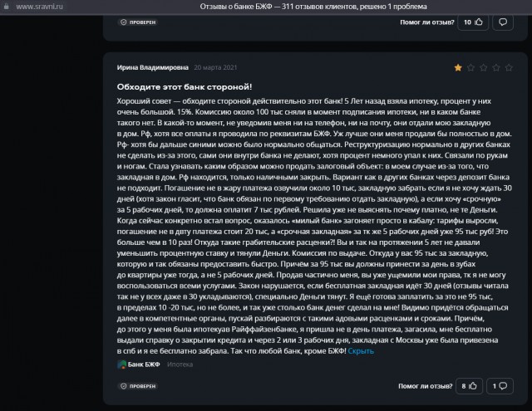Click the Проверен badge under Ирина's review
The width and height of the screenshot is (532, 411).
[x=138, y=386]
